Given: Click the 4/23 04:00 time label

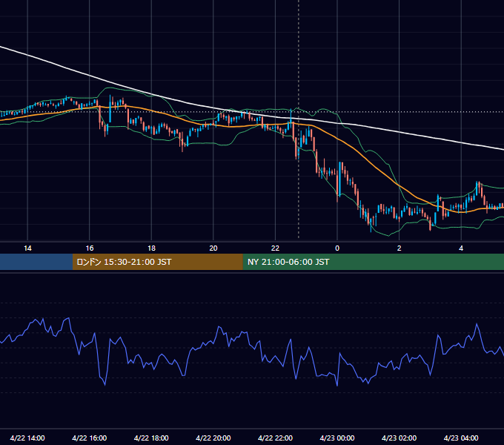Looking at the screenshot, I should click(x=461, y=438).
